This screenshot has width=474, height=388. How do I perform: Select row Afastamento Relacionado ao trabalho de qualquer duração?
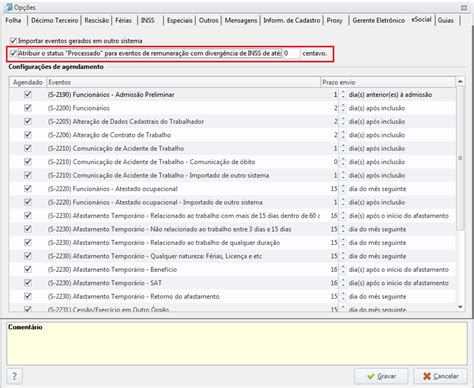pos(232,243)
